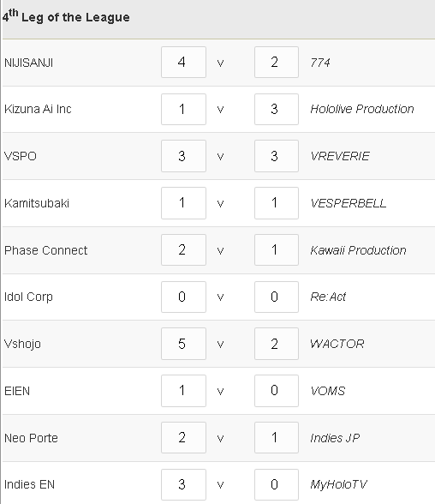Click the Idol Corp score box
Viewport: 435px width, 504px height.
click(183, 297)
